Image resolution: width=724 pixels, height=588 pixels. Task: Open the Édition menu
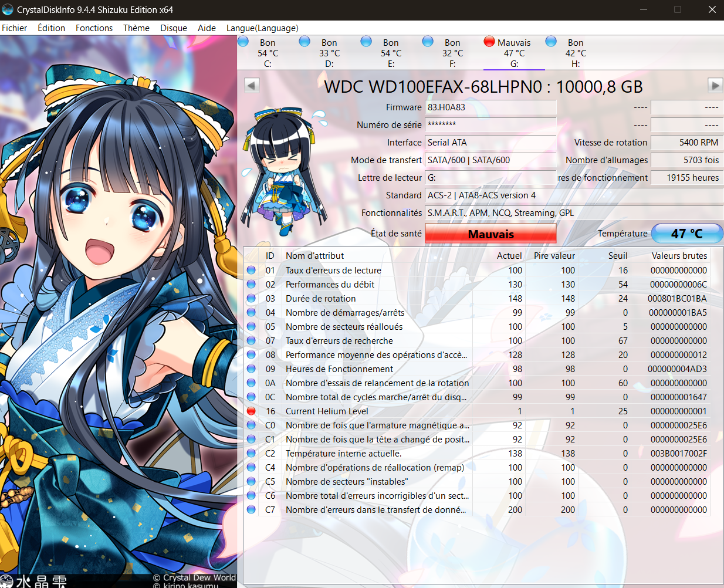pyautogui.click(x=52, y=28)
